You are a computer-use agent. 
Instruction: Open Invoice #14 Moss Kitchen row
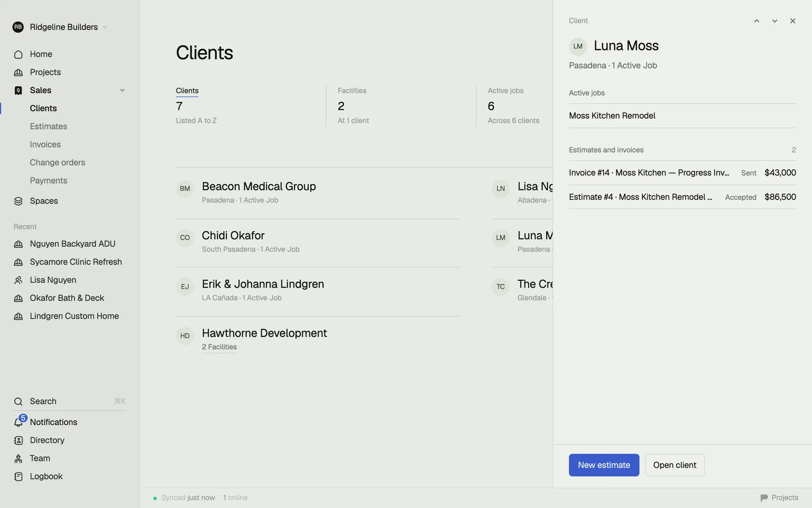coord(682,173)
